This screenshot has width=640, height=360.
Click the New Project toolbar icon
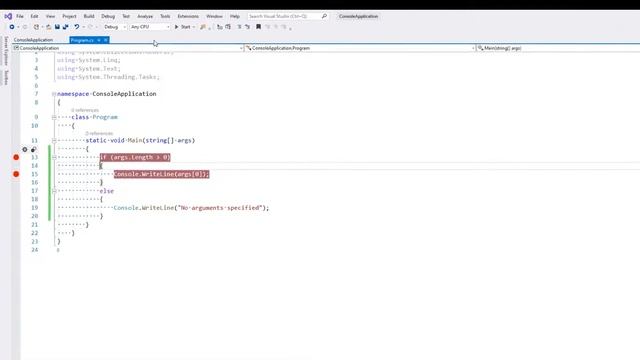point(36,27)
